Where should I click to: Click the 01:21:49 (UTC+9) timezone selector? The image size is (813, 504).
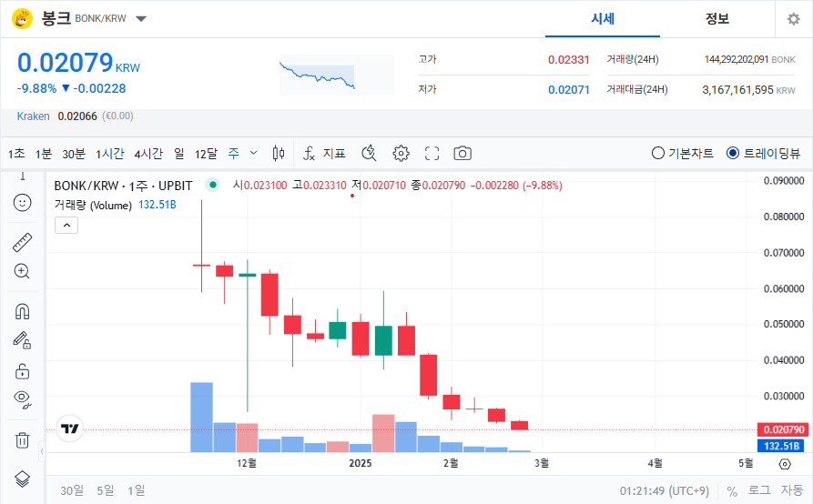665,491
